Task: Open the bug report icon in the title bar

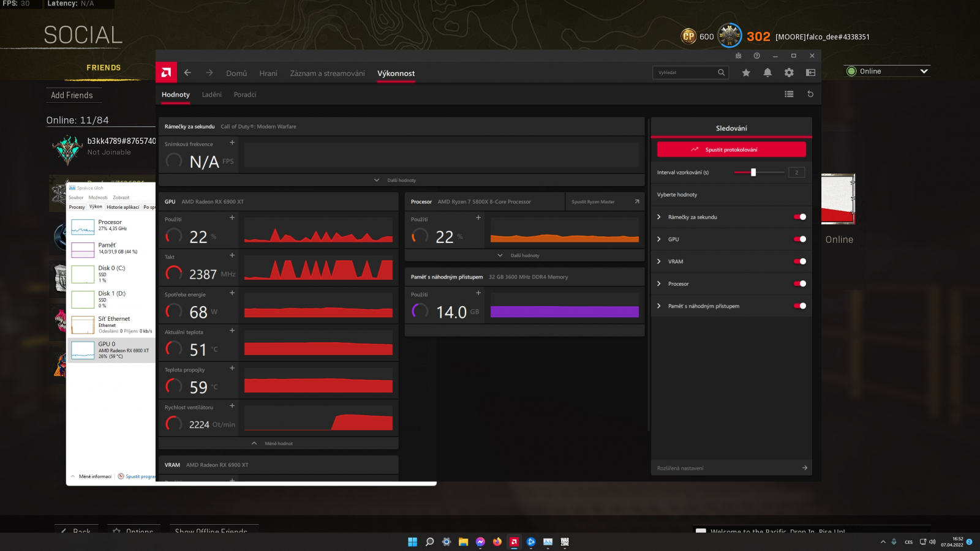Action: click(739, 56)
